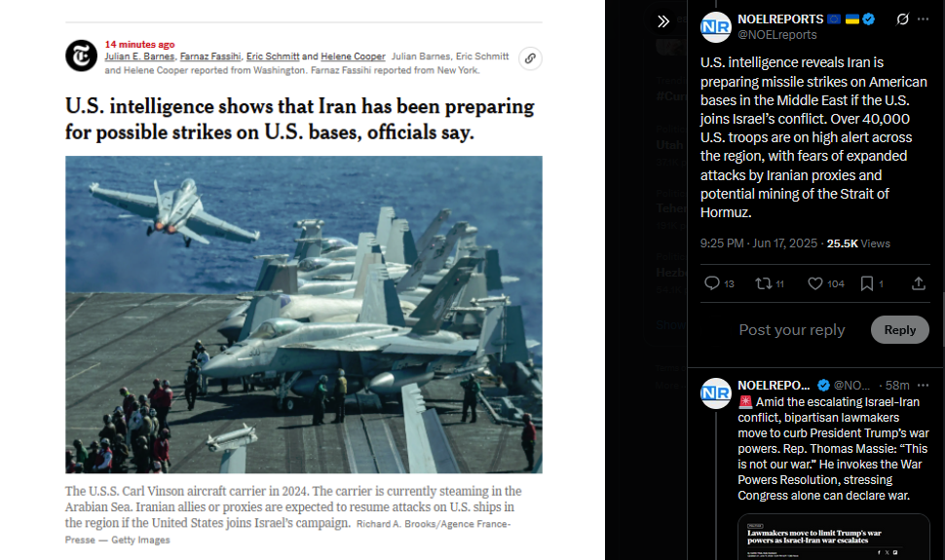Click the Grok slashed-circle icon
The image size is (945, 560).
click(902, 19)
